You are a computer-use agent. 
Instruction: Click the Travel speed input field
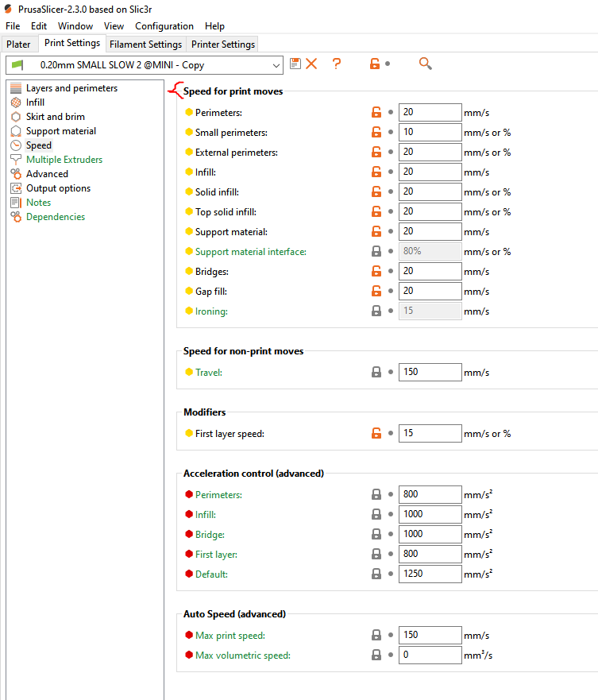(x=430, y=373)
